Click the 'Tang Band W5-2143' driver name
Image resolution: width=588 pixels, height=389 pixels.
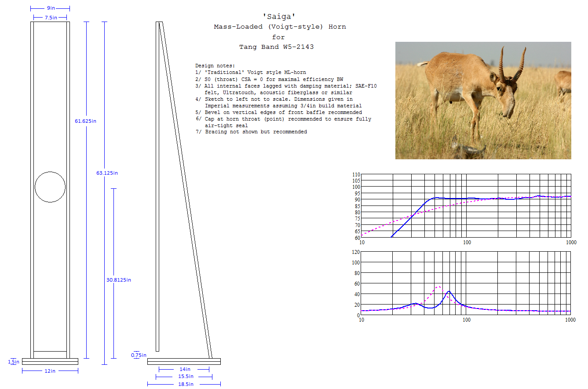277,47
